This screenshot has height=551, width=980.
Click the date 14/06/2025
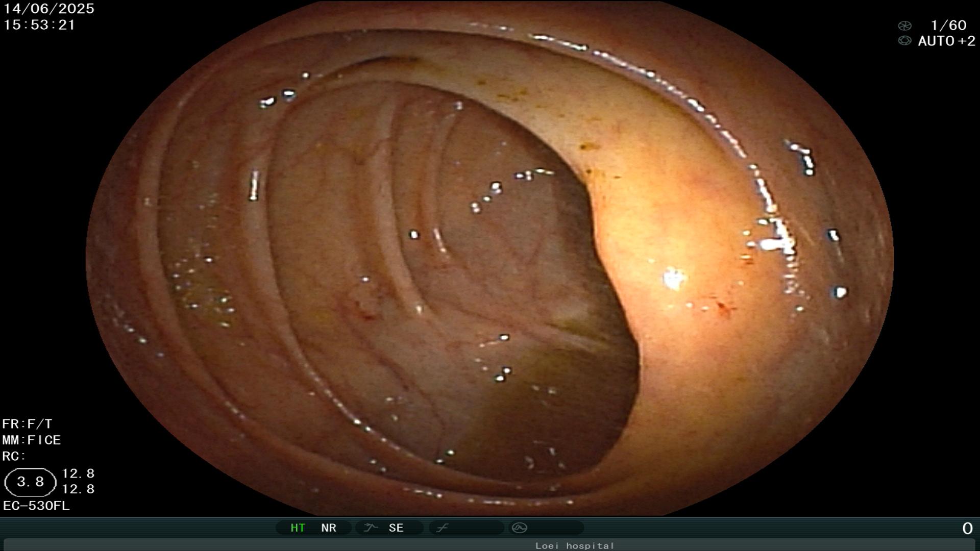pyautogui.click(x=49, y=9)
